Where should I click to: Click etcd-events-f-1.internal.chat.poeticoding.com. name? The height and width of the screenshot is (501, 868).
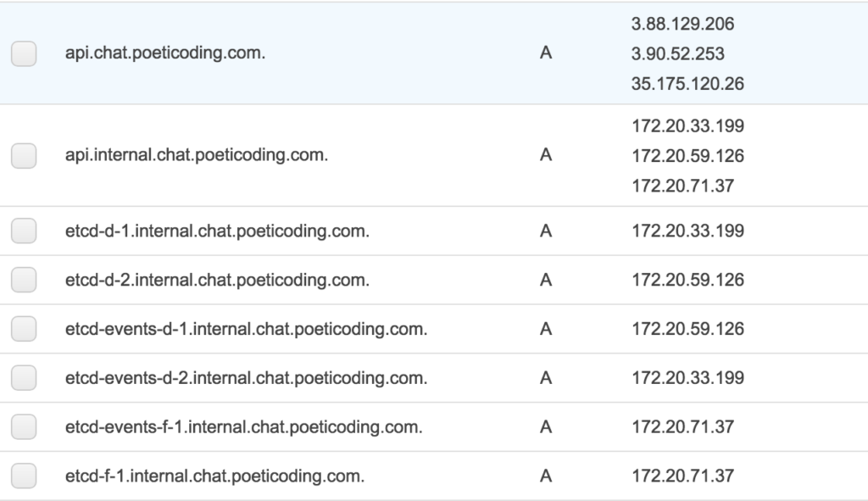pyautogui.click(x=243, y=426)
